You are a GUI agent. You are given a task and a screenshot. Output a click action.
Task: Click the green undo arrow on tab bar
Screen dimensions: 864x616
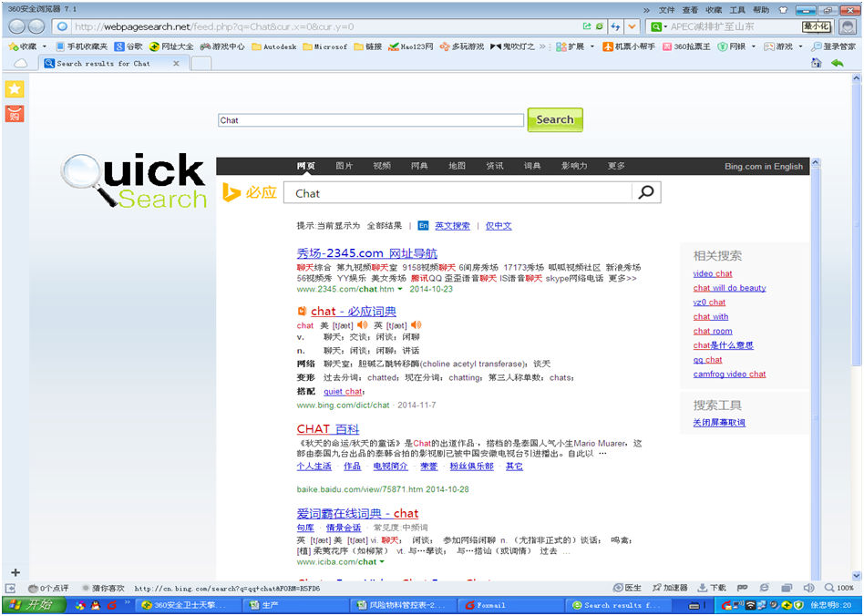(x=837, y=64)
